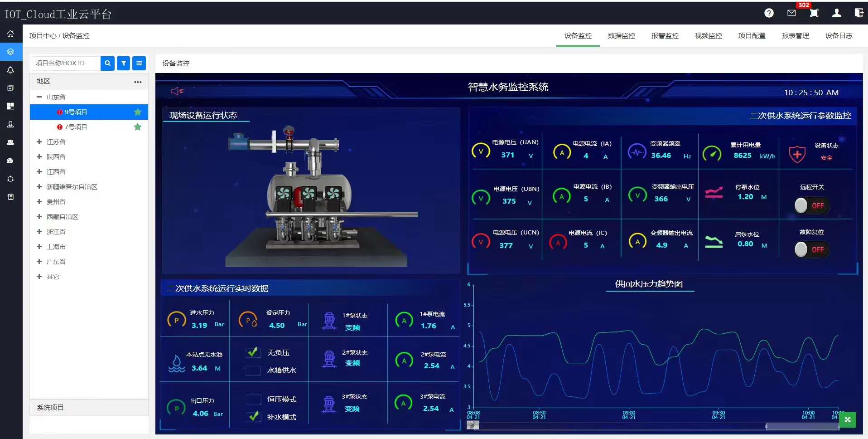Click the green fullscreen expand button
This screenshot has width=868, height=439.
847,419
